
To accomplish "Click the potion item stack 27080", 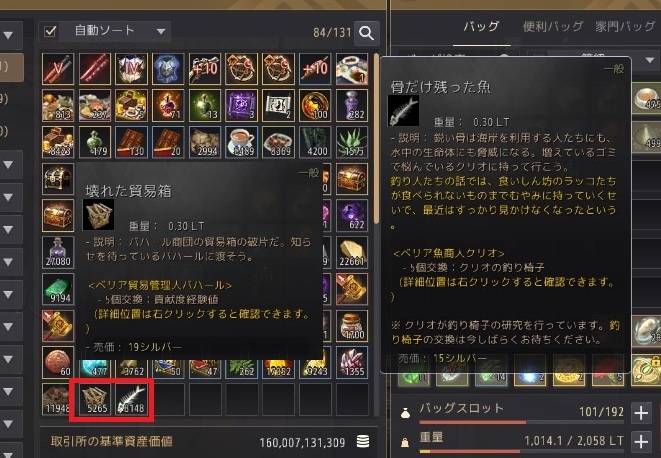I will pos(58,252).
